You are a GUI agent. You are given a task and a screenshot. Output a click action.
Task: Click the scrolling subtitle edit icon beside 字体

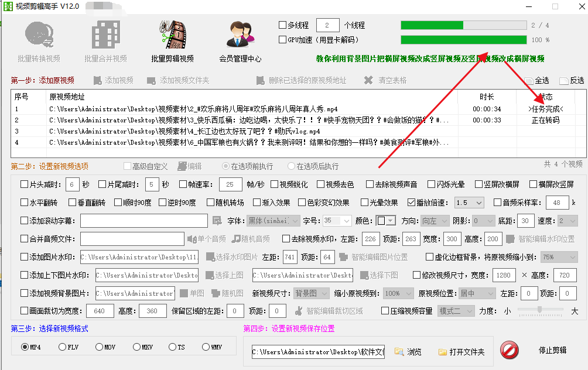coord(217,221)
